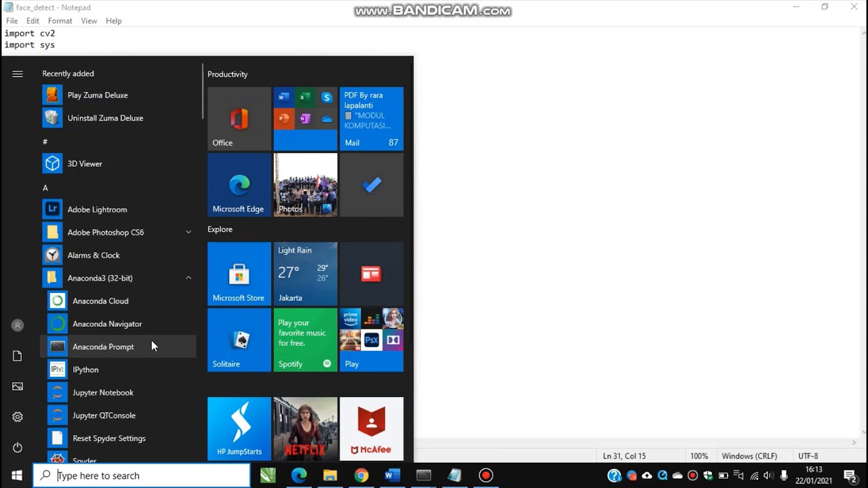Open CorelDRAW icon on the taskbar
This screenshot has height=488, width=868.
pyautogui.click(x=268, y=475)
